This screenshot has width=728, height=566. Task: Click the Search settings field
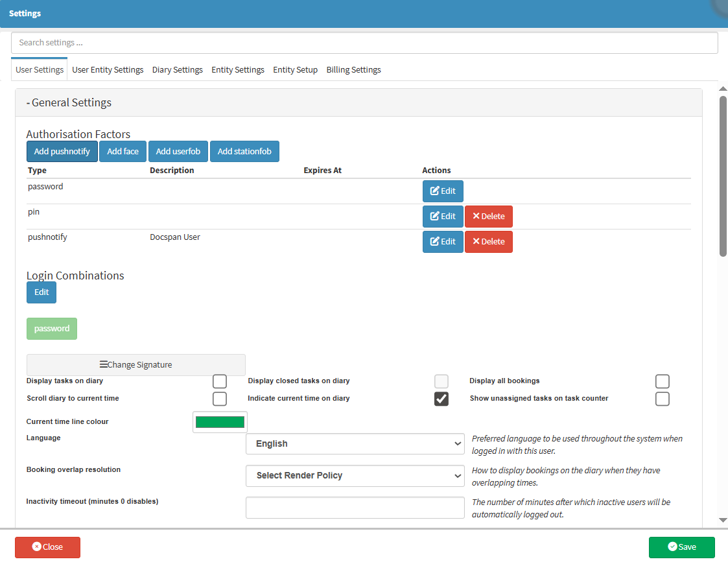364,43
